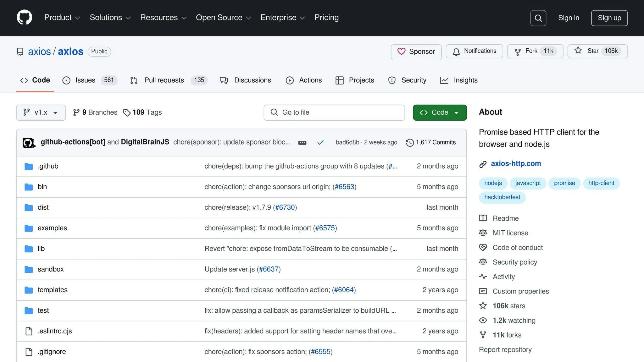Screen dimensions: 644x362
Task: Open the Product dropdown menu
Action: [62, 18]
